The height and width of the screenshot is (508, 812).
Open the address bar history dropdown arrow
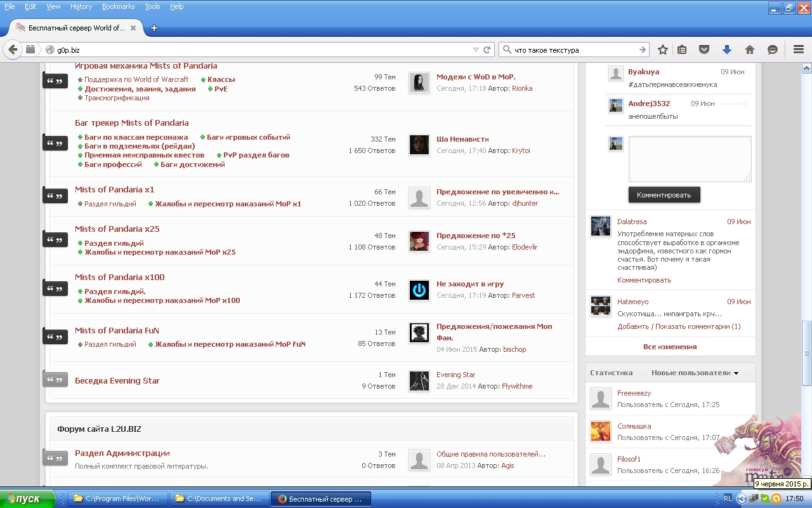click(476, 50)
